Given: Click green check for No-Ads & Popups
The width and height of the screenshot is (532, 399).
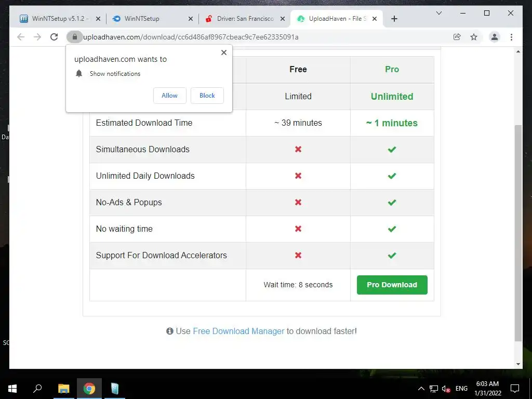Looking at the screenshot, I should [x=392, y=202].
